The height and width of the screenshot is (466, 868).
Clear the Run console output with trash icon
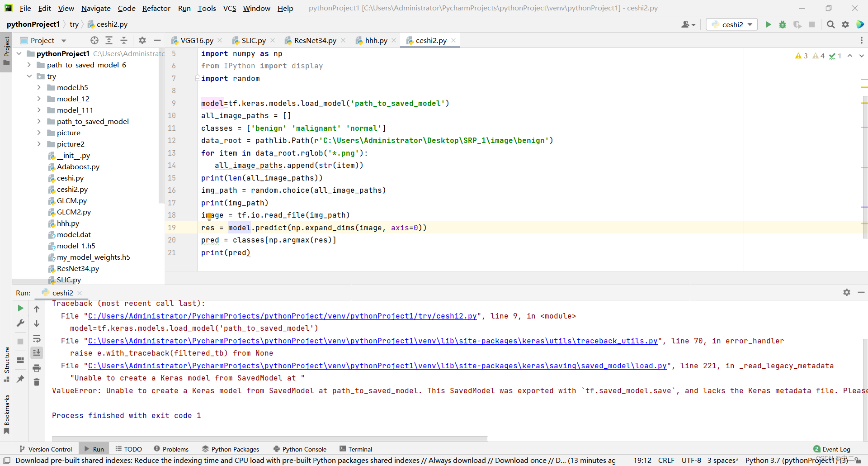37,382
